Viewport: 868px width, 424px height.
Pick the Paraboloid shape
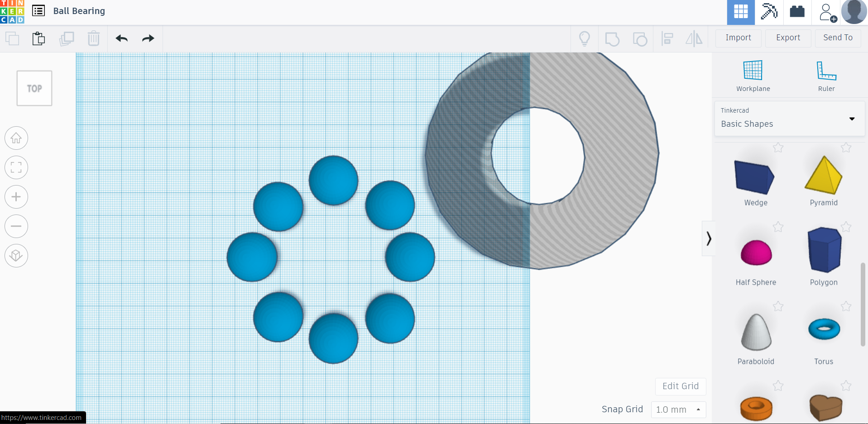pyautogui.click(x=756, y=332)
